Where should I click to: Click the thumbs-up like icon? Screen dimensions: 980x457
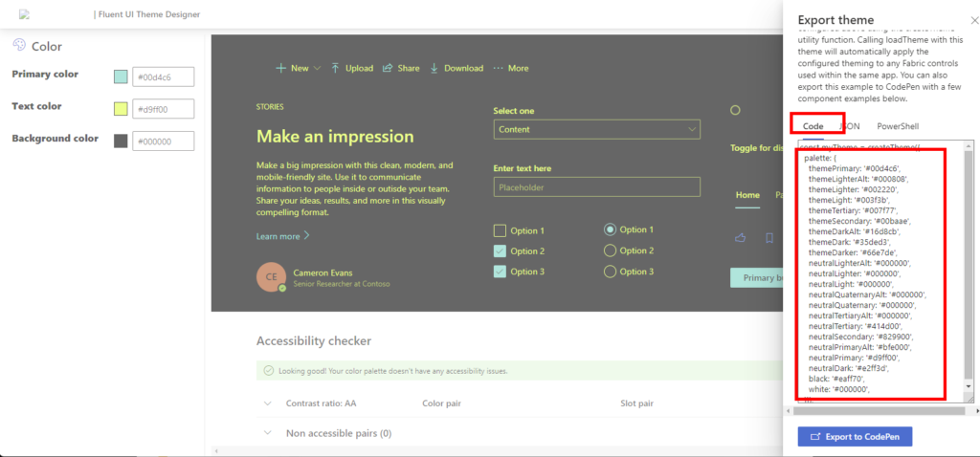742,238
